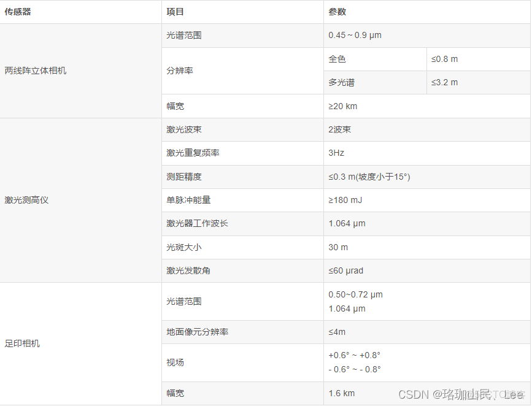The height and width of the screenshot is (406, 532).
Task: Click the ≥20 km 幅宽 value
Action: (342, 105)
